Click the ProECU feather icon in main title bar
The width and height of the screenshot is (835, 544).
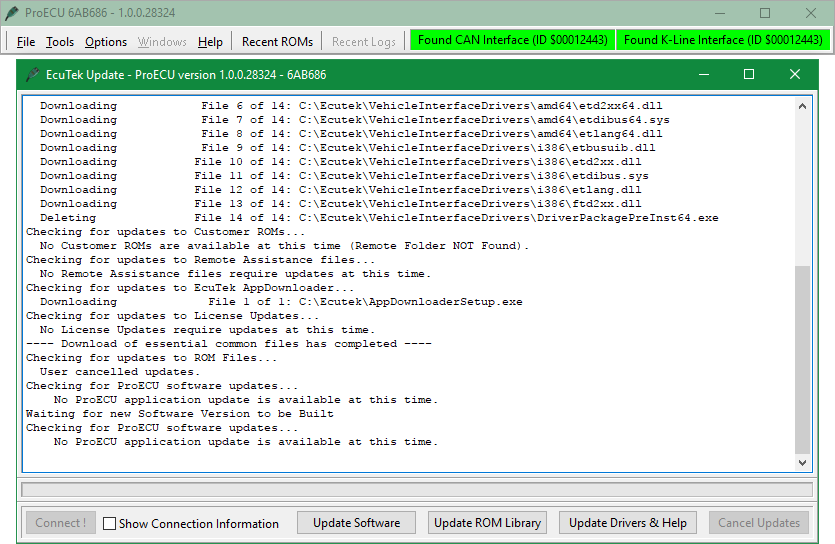(x=12, y=13)
